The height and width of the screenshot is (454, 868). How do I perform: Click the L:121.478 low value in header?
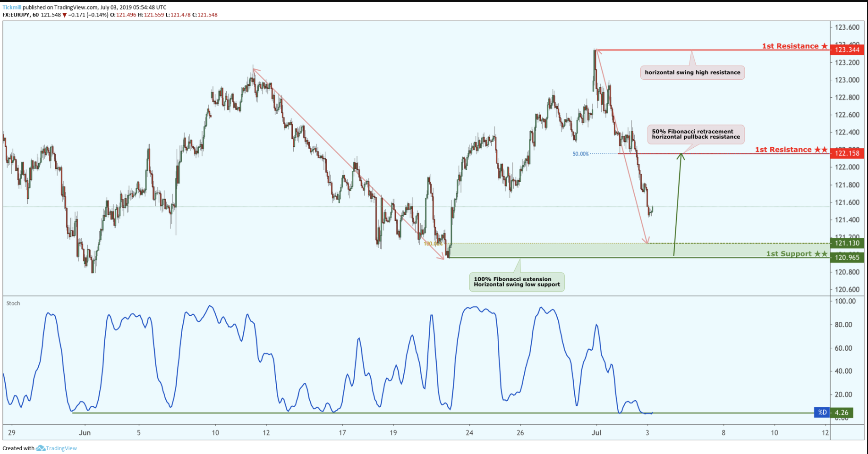coord(178,15)
